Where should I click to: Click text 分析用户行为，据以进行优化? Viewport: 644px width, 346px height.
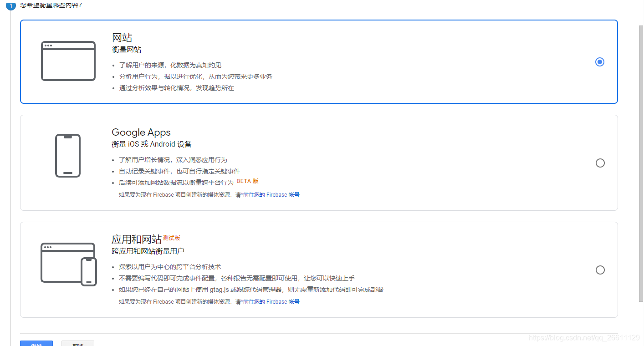pyautogui.click(x=160, y=76)
